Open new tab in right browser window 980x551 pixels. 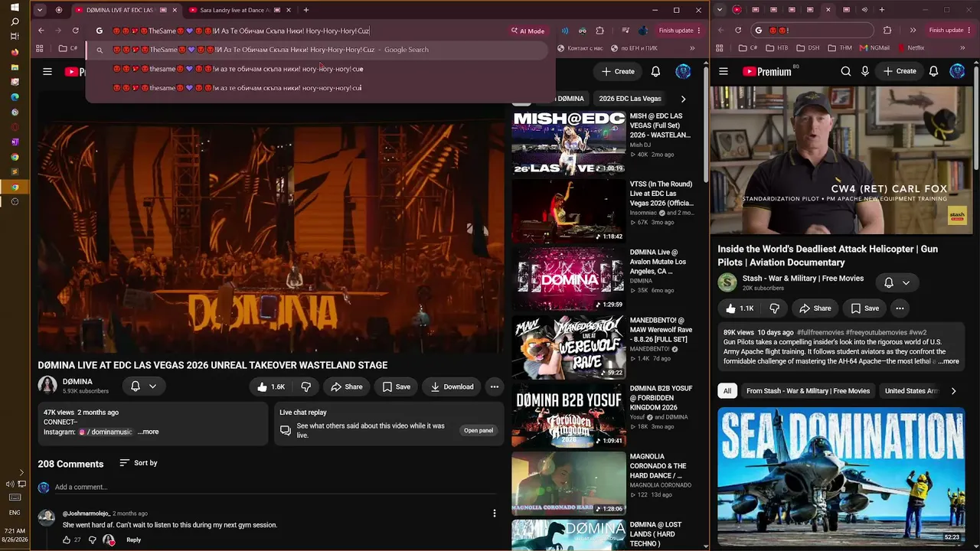[882, 10]
